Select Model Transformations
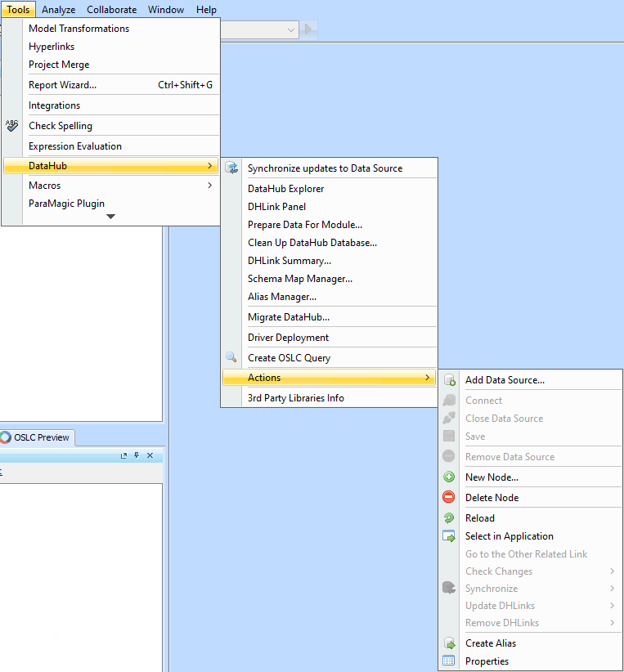 (x=111, y=29)
